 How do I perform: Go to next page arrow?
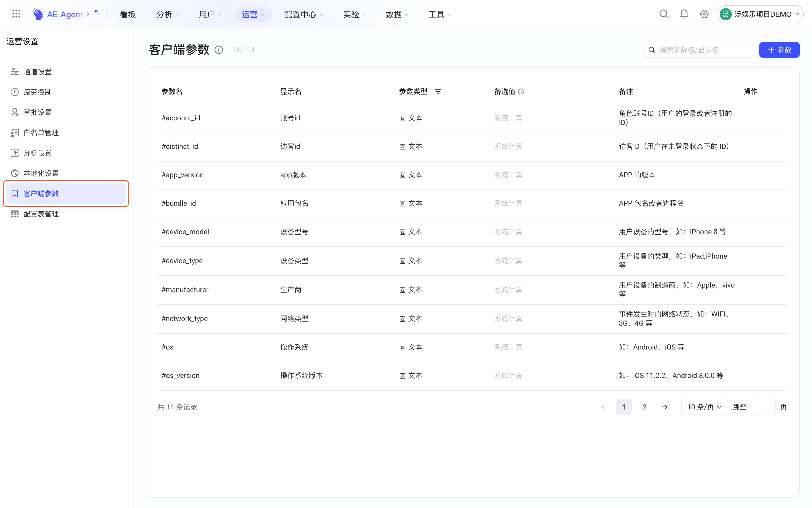(665, 407)
